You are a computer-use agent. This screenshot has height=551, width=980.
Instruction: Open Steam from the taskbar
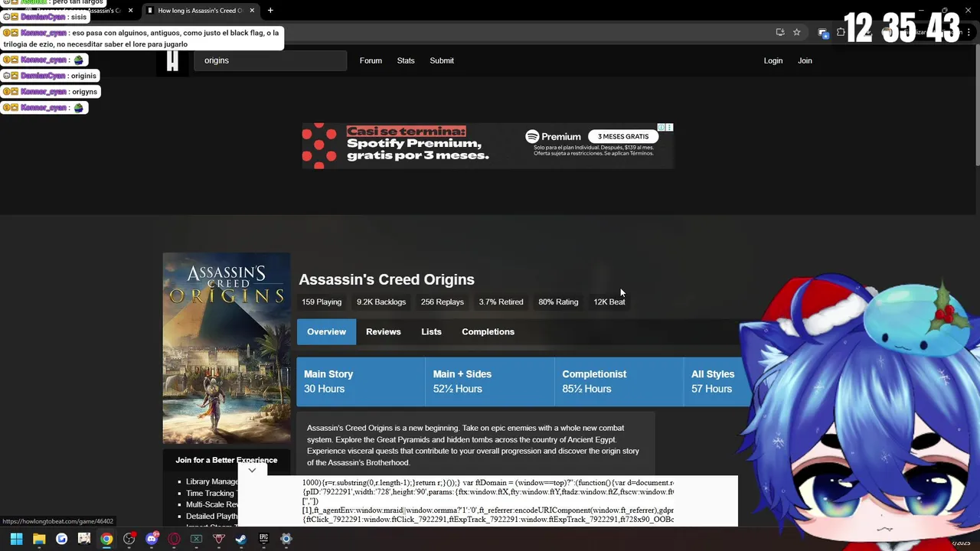point(241,539)
